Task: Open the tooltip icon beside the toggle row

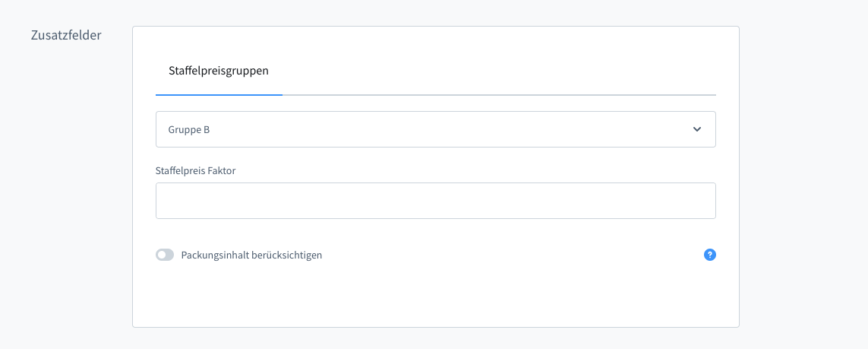Action: pyautogui.click(x=710, y=255)
